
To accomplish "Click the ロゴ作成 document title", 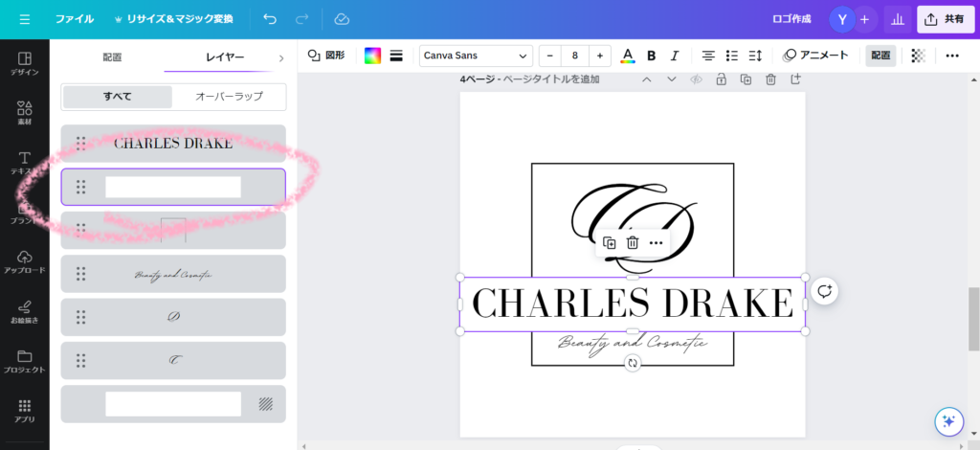I will coord(791,19).
